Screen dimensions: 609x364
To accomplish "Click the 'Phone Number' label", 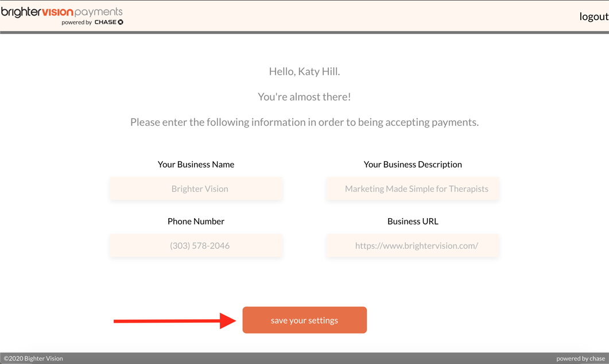I will (x=196, y=221).
